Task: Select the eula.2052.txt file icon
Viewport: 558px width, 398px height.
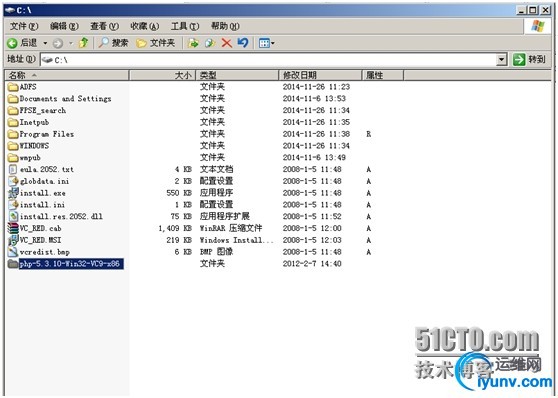Action: [13, 169]
